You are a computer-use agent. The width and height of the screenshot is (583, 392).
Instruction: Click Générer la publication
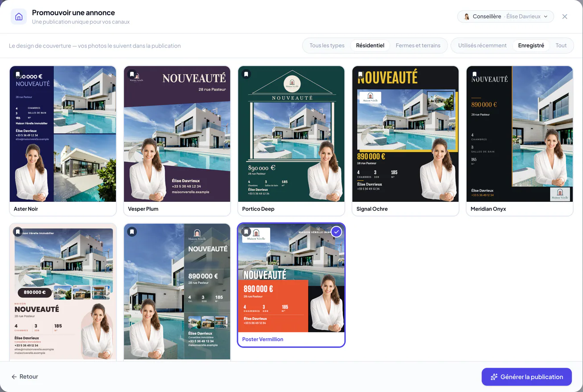point(526,377)
